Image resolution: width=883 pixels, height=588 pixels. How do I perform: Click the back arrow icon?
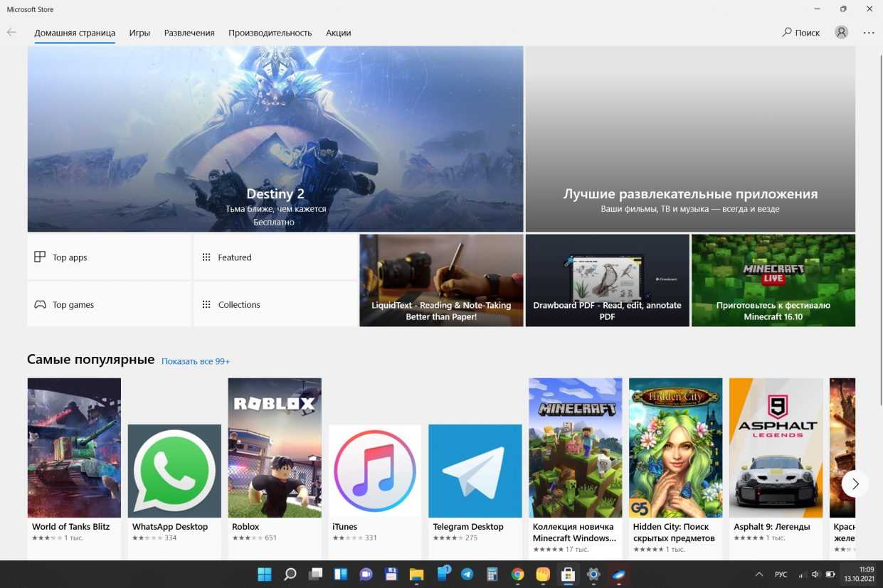tap(11, 33)
